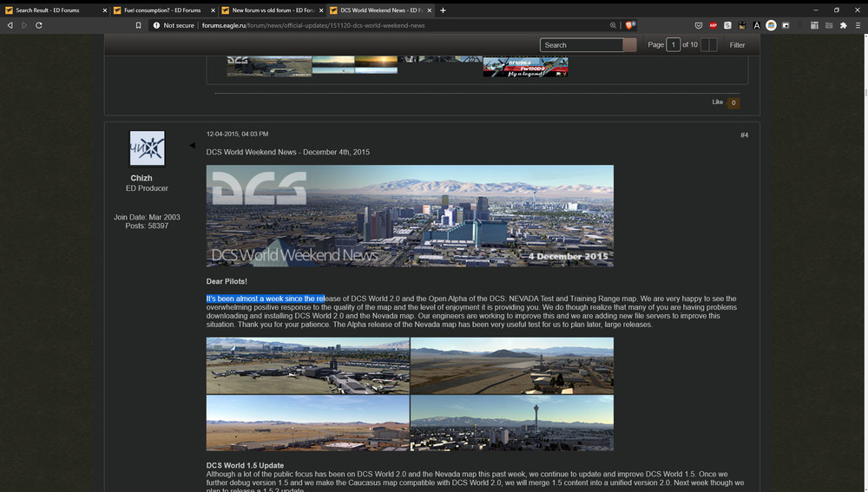Like the post above

point(718,102)
